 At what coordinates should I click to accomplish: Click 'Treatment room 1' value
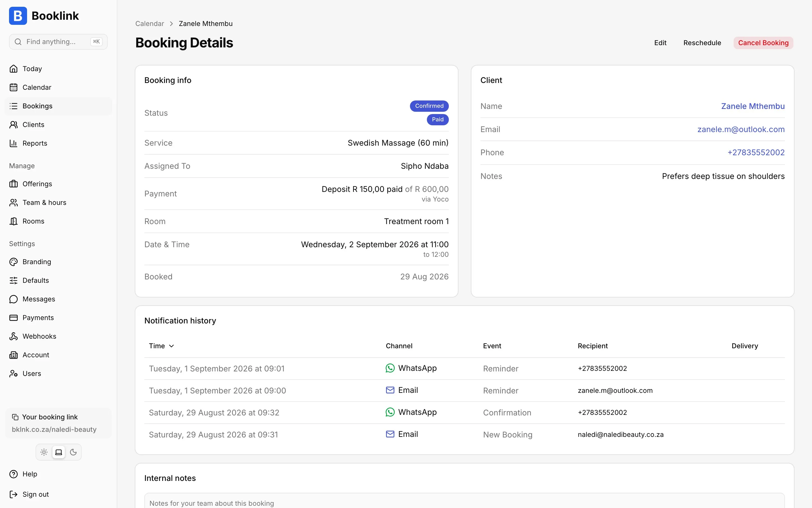416,222
